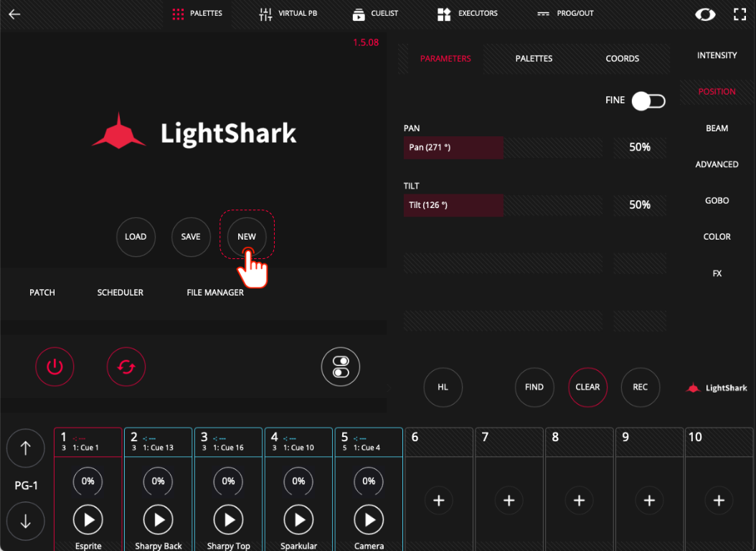Add a cuelist to playback 10
The height and width of the screenshot is (551, 756).
point(719,500)
